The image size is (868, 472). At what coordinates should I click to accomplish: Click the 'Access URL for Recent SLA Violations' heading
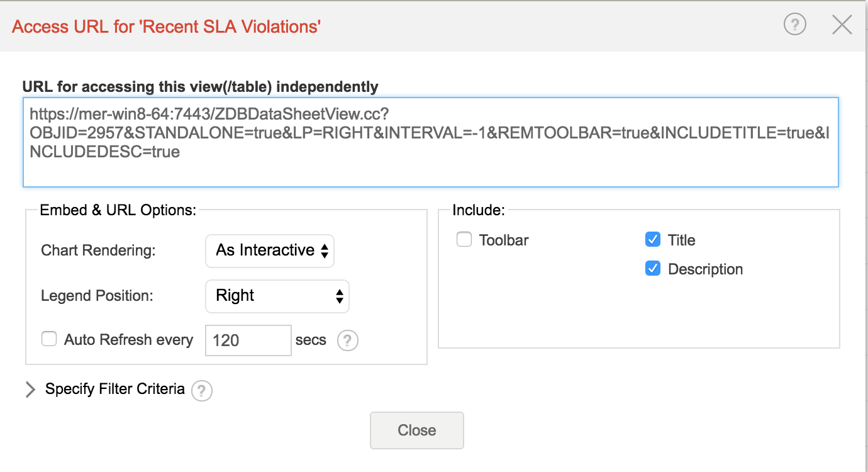pyautogui.click(x=167, y=26)
